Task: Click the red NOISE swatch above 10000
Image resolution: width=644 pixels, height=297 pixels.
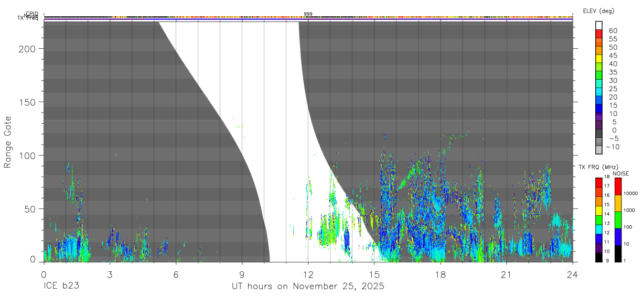Action: click(618, 186)
